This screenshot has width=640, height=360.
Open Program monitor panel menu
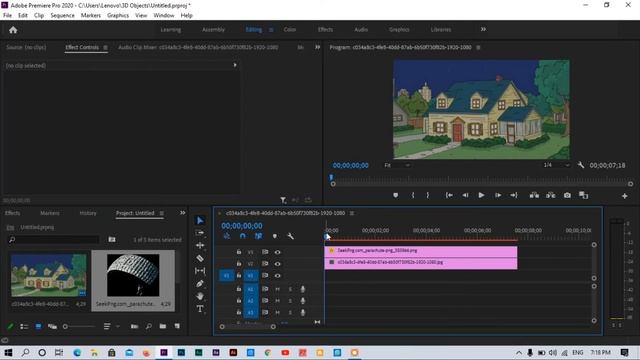(478, 47)
